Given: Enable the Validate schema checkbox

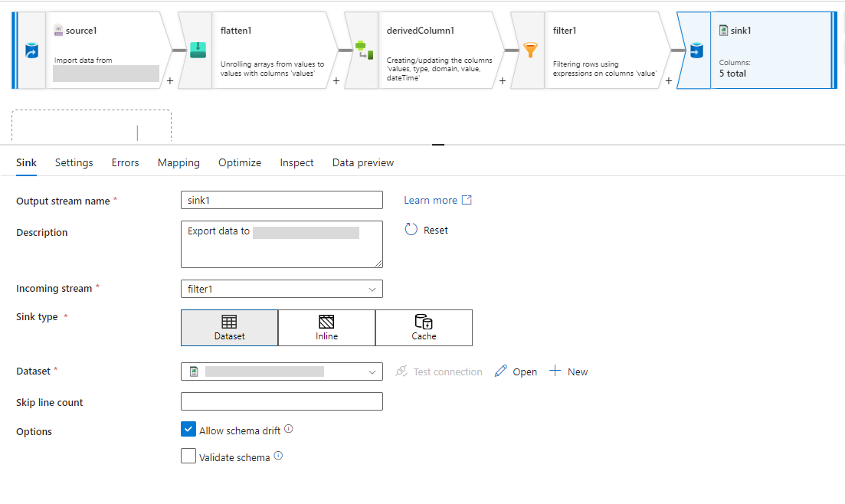Looking at the screenshot, I should 188,457.
